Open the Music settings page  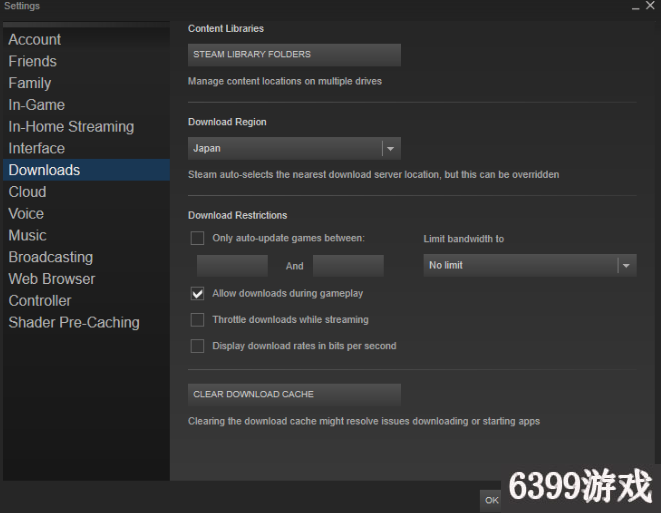(86, 235)
